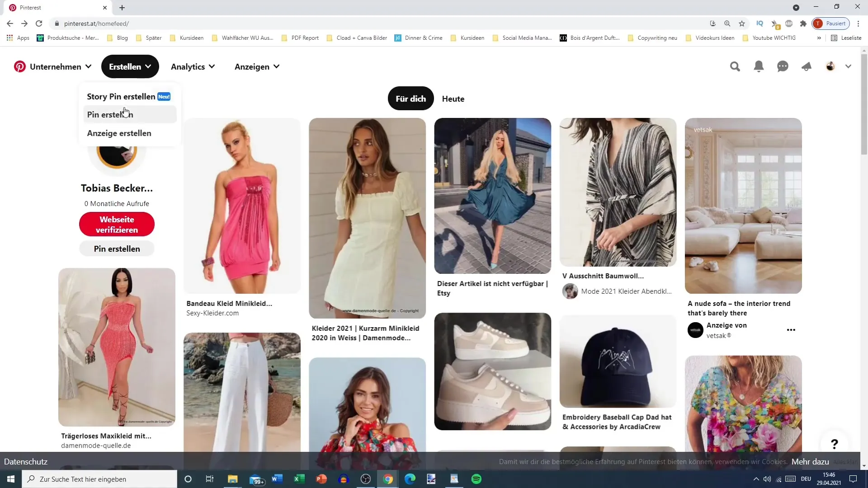Expand the 'Analytics' dropdown menu
This screenshot has width=868, height=488.
(193, 67)
